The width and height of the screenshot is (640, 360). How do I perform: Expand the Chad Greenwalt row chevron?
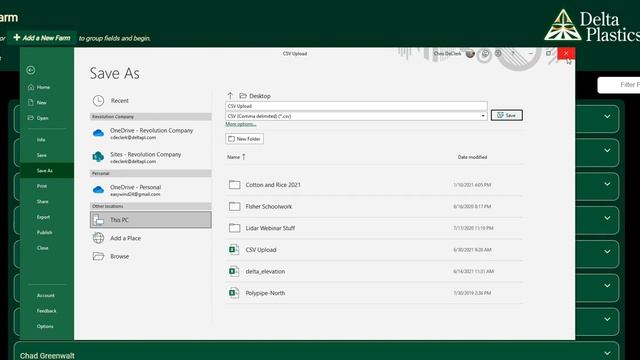(607, 353)
